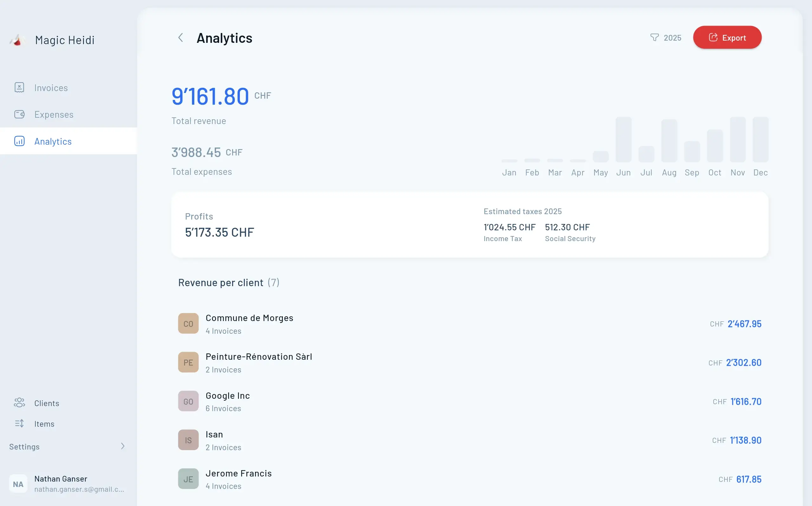
Task: Click the back arrow next to Analytics
Action: (x=181, y=37)
